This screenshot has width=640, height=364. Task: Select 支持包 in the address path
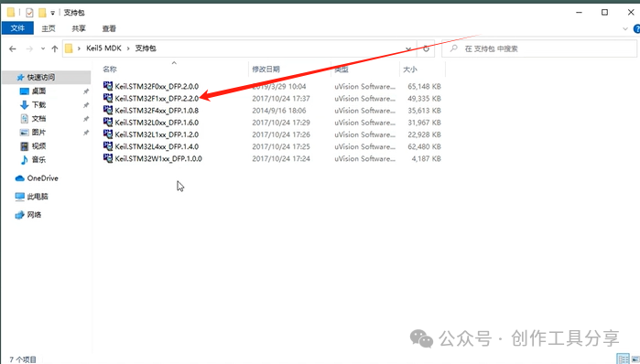[x=146, y=48]
